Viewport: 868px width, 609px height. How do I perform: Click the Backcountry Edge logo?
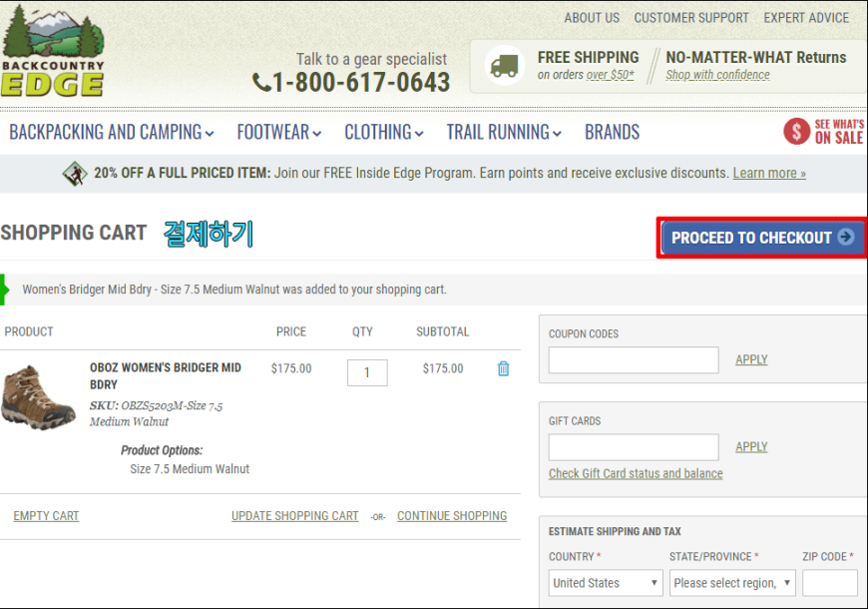[x=53, y=51]
